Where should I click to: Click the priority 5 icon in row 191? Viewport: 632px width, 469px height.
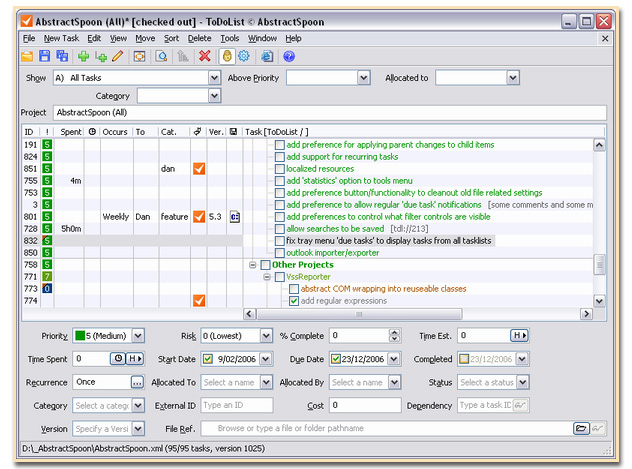47,145
